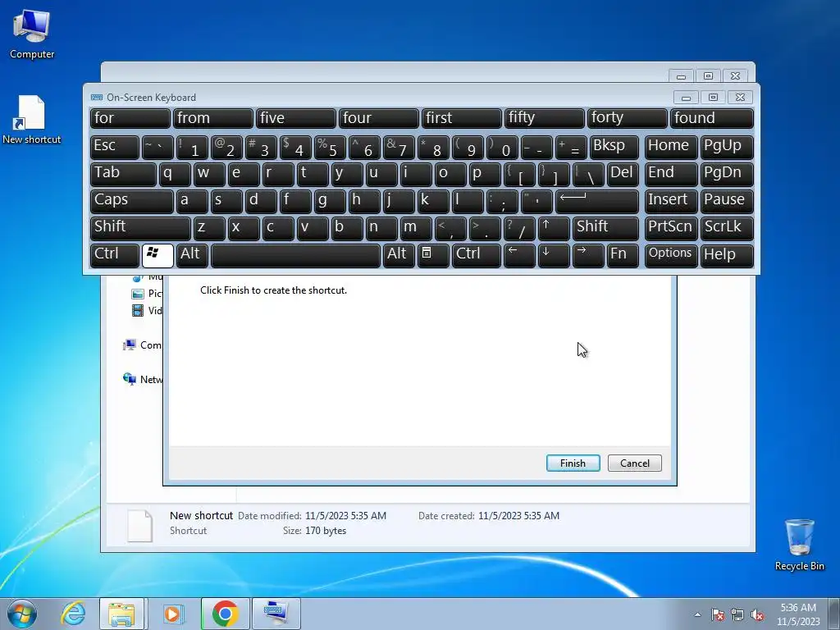Tap the PgUp key
Viewport: 840px width, 630px height.
727,147
